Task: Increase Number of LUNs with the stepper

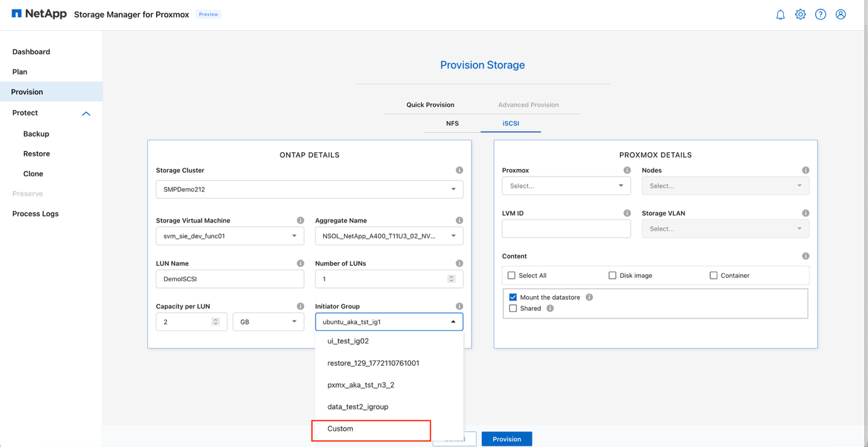Action: 452,275
